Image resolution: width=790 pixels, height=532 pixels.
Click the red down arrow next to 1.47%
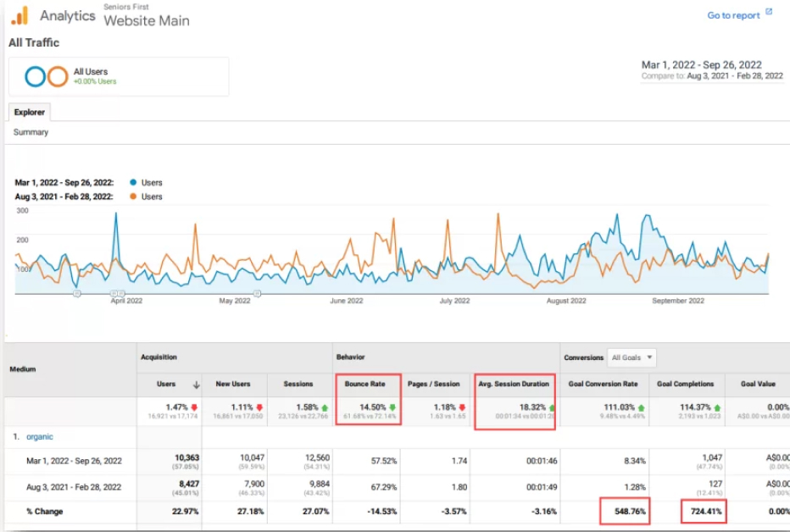(194, 407)
